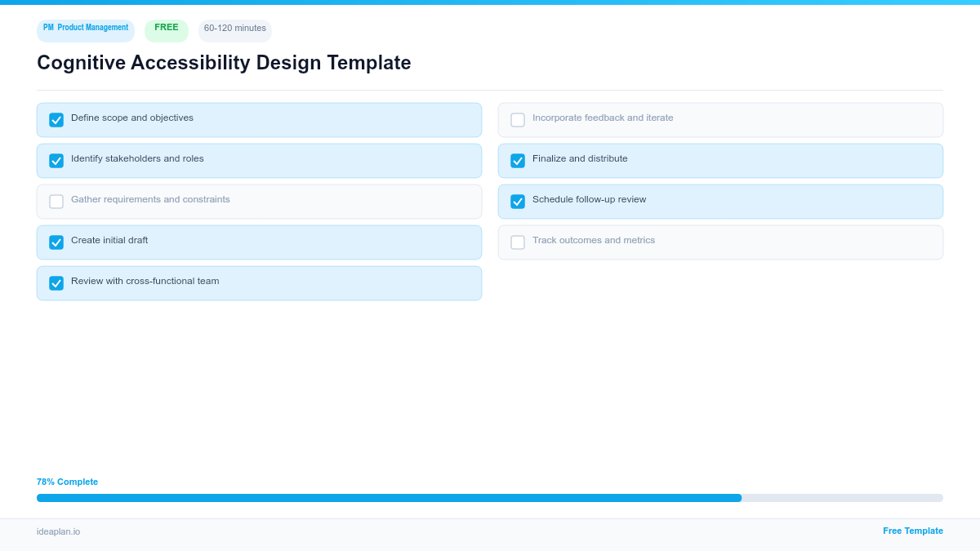This screenshot has width=980, height=551.
Task: Click the 'Review with cross-functional team' text
Action: [x=145, y=281]
